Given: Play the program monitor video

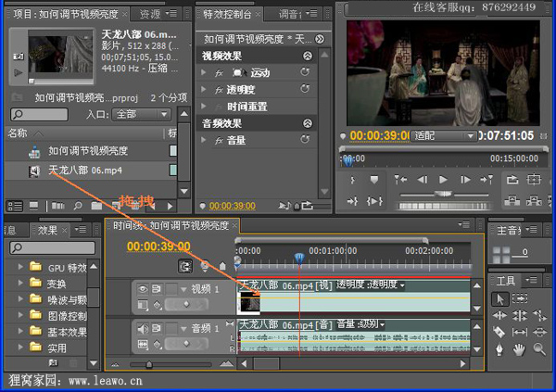Looking at the screenshot, I should (x=443, y=180).
